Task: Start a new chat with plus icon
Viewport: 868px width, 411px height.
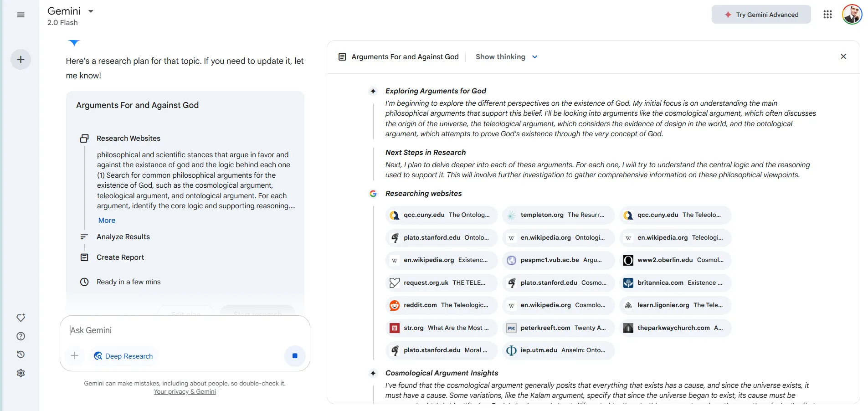Action: [21, 60]
